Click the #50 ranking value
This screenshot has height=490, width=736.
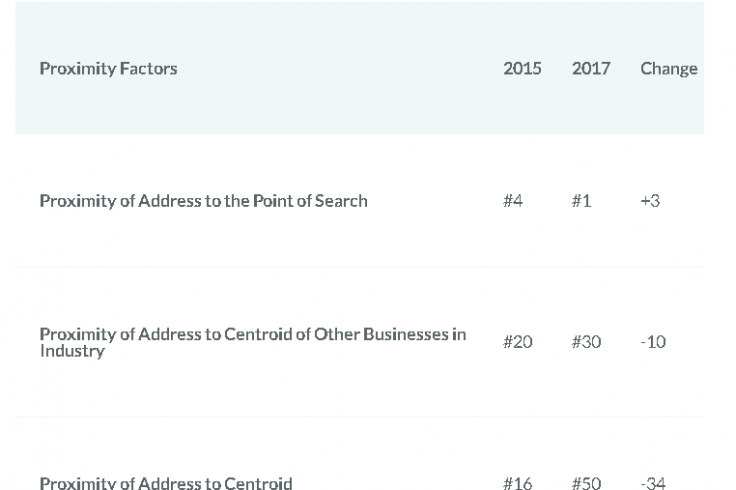click(x=586, y=483)
